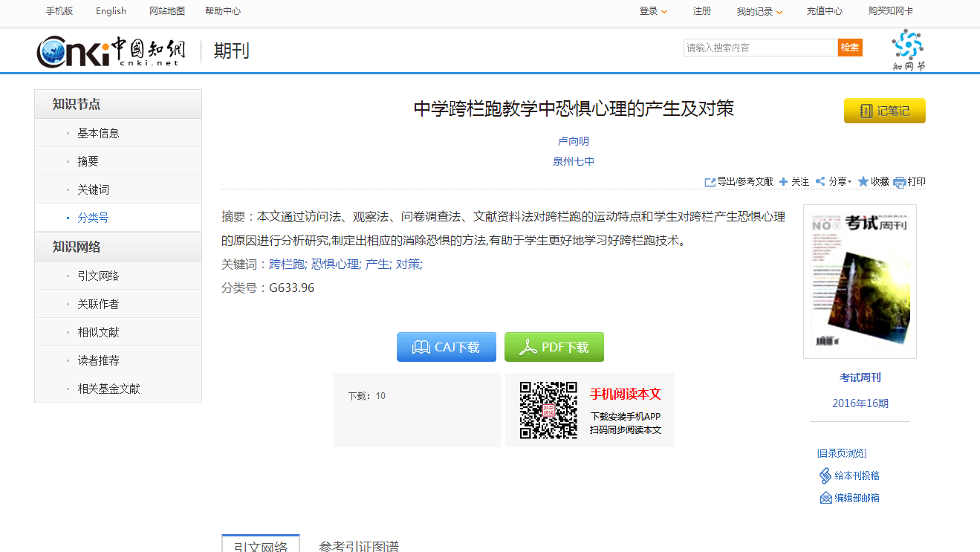Open the 考试周刊 journal cover thumbnail
Screen dimensions: 980x552
coord(860,282)
